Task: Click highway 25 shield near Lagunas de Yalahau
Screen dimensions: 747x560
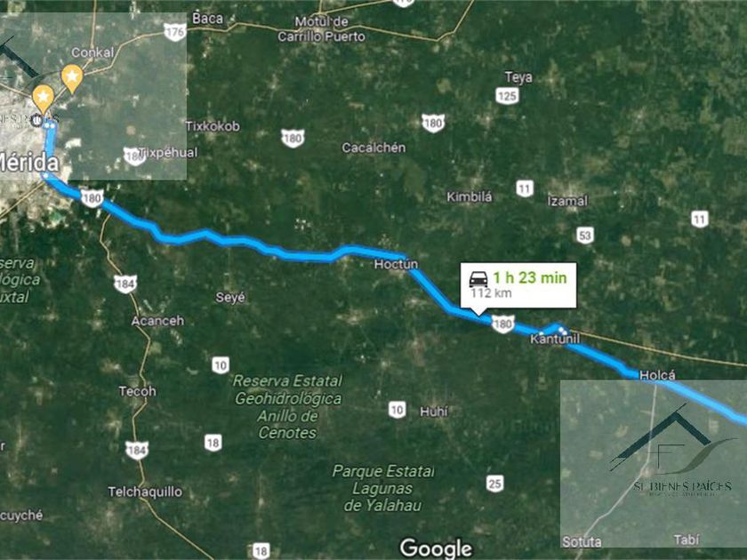Action: 495,484
